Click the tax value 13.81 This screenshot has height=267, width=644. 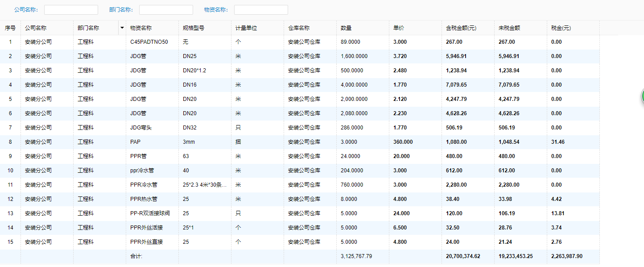point(557,213)
